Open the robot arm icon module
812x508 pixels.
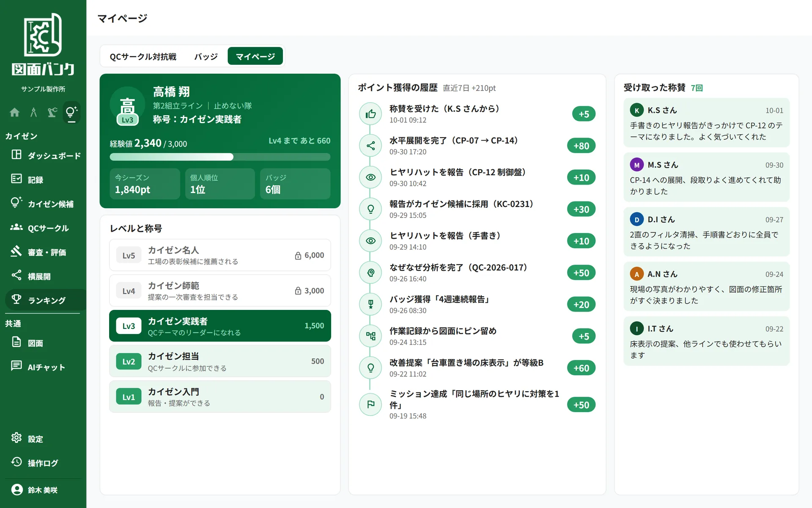tap(52, 113)
